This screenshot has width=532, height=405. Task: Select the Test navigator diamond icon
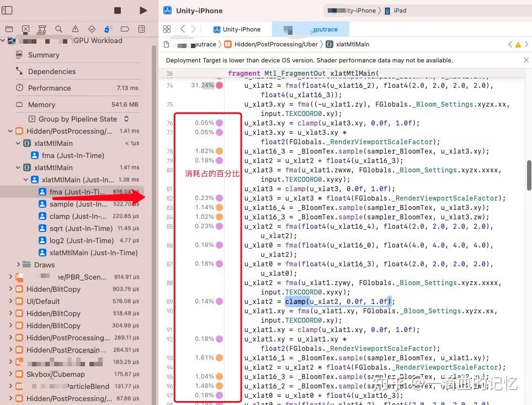[x=92, y=29]
